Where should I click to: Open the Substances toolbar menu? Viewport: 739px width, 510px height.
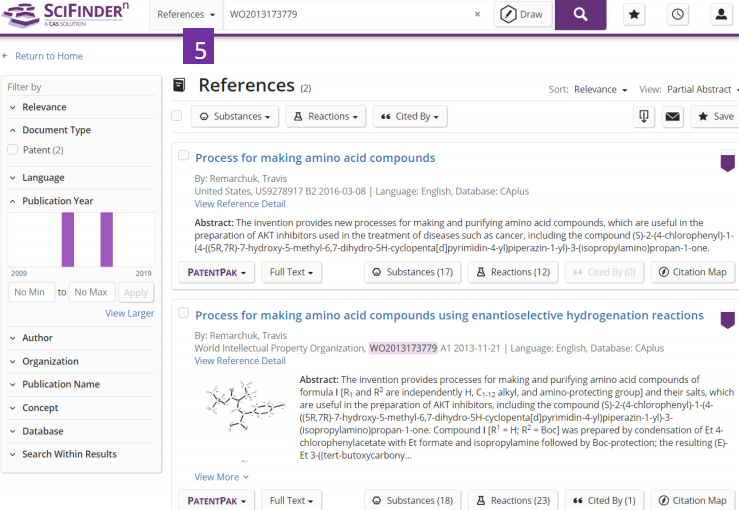pyautogui.click(x=236, y=117)
